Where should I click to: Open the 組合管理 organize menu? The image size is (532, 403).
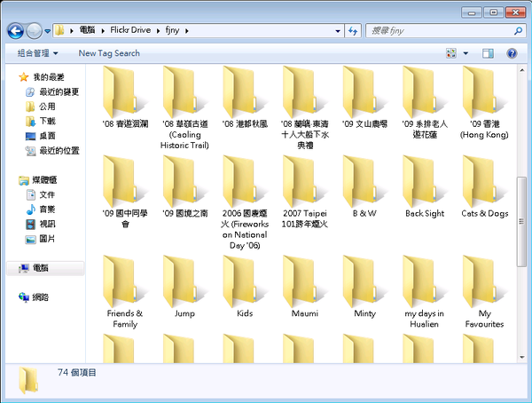pyautogui.click(x=37, y=53)
